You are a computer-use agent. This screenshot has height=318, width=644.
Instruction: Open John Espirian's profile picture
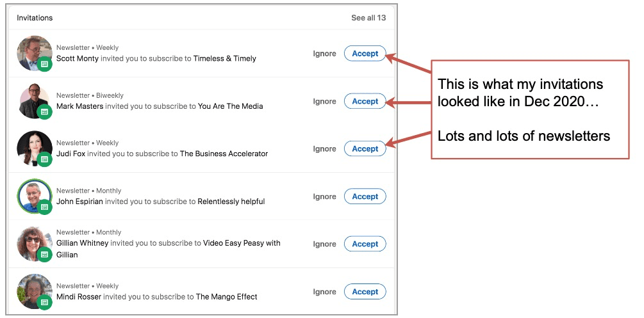(35, 196)
